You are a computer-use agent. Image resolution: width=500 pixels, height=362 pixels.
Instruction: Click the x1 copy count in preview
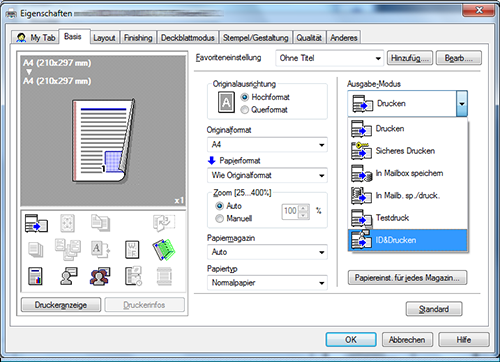click(179, 200)
